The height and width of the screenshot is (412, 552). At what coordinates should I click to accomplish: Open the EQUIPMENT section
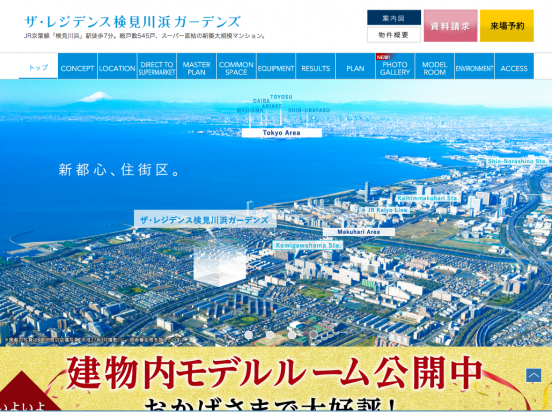point(276,66)
